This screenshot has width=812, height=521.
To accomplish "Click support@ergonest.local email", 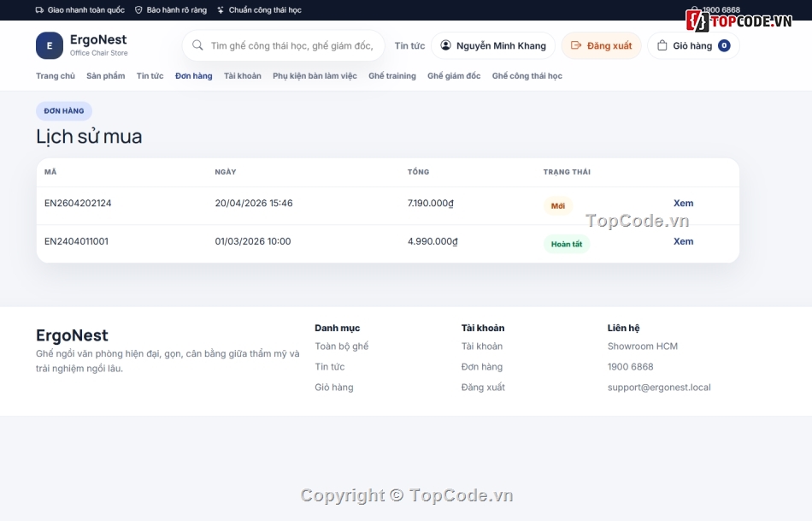I will 659,388.
